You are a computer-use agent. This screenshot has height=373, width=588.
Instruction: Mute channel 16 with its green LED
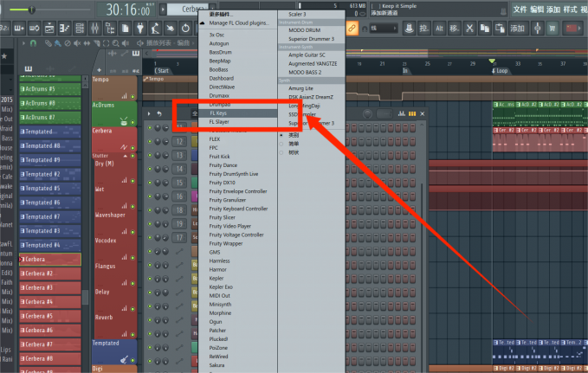150,196
